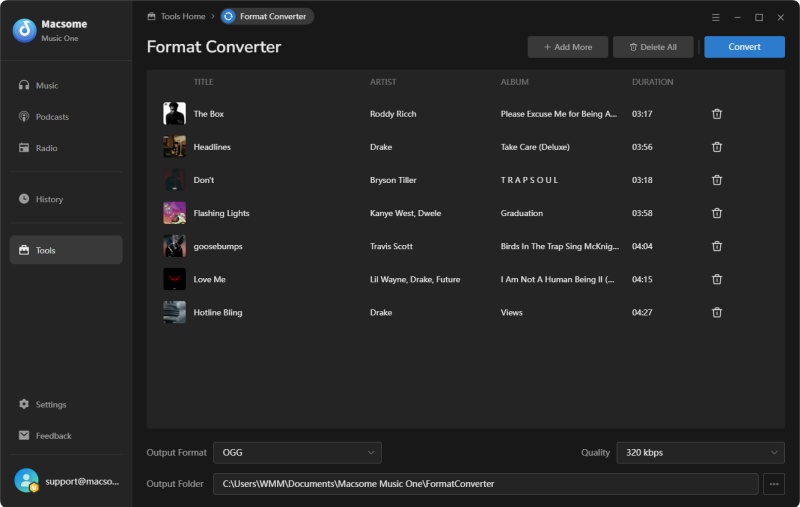Click the album name T R A P S O U L

(x=530, y=180)
